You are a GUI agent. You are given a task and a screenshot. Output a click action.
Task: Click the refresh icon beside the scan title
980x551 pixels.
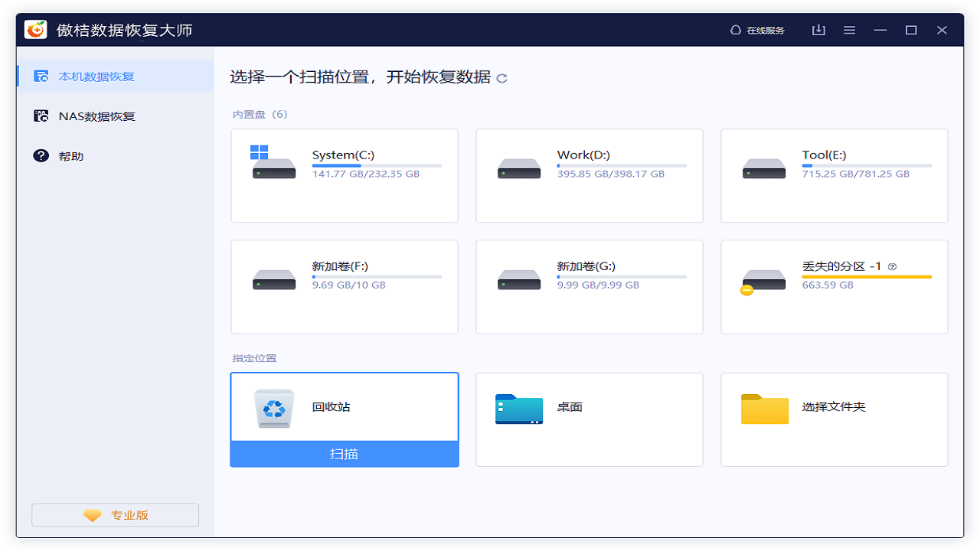pyautogui.click(x=503, y=77)
